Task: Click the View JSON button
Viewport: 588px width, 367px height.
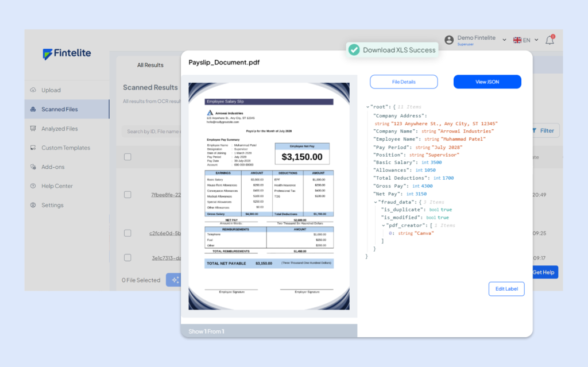Action: pos(487,82)
